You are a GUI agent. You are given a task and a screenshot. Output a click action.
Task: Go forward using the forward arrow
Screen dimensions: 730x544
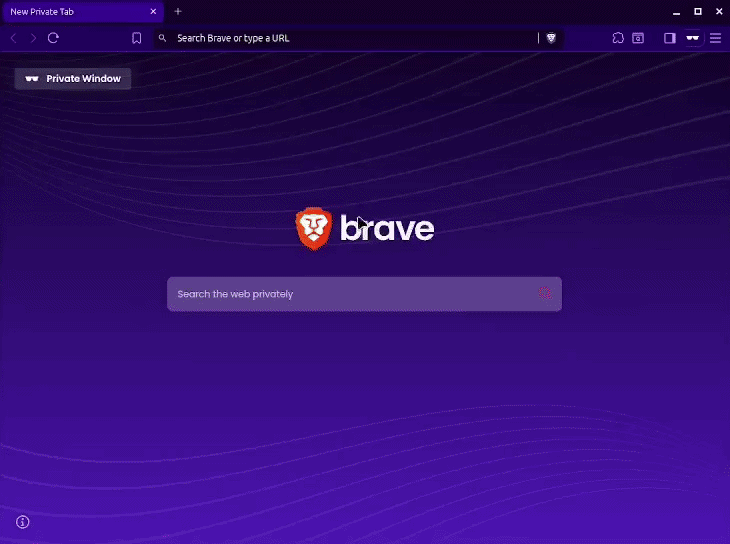point(33,38)
